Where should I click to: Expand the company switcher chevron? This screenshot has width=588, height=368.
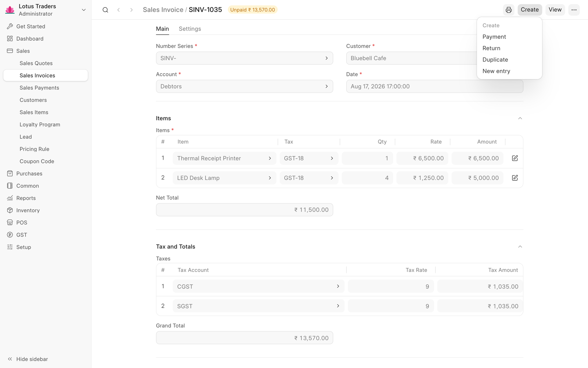[x=84, y=10]
